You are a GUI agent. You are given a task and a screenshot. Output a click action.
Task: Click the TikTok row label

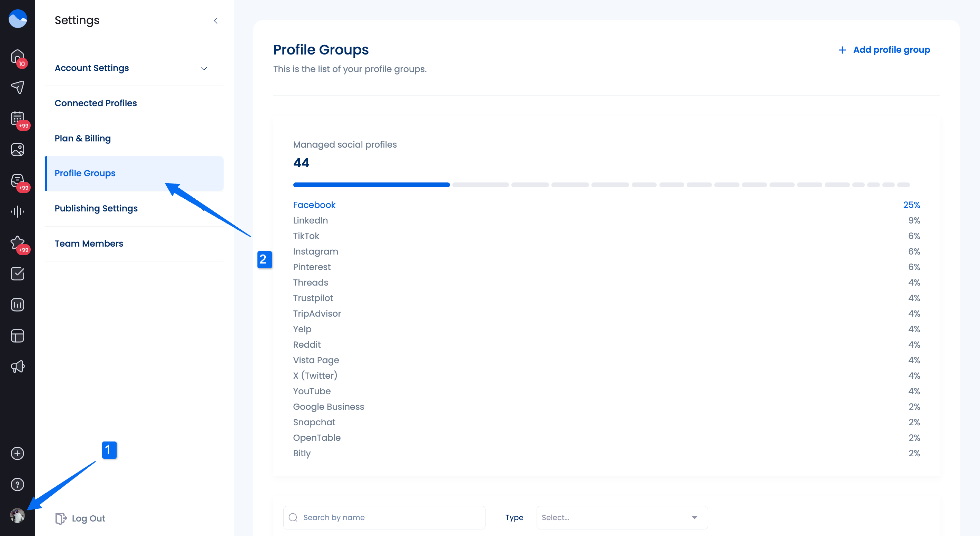[306, 236]
